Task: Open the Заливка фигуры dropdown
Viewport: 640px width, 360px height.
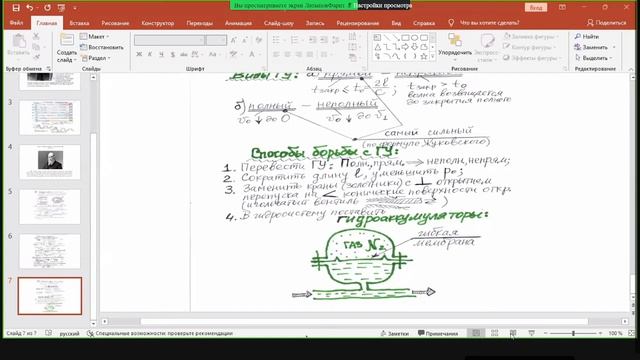Action: [x=531, y=37]
